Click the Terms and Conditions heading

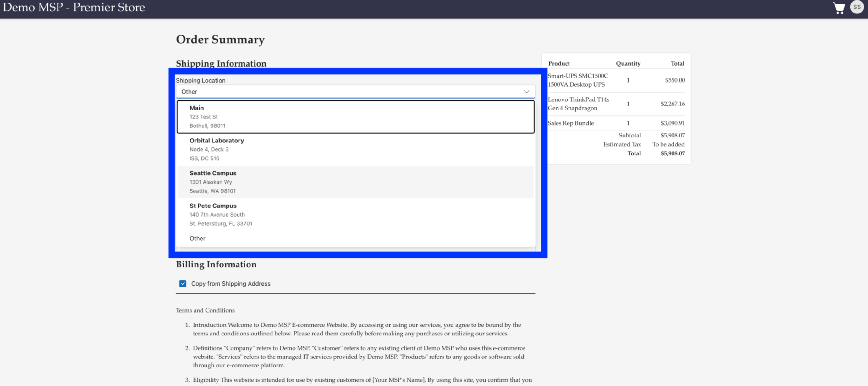click(x=205, y=310)
